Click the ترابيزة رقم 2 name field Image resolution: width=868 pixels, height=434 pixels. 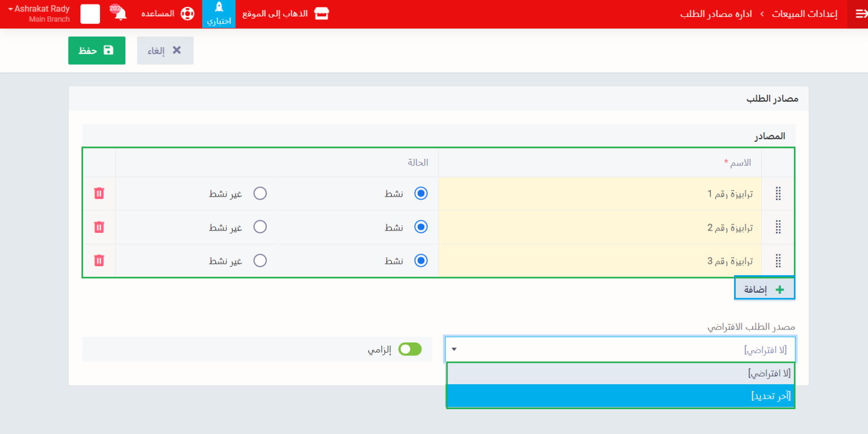[x=600, y=227]
